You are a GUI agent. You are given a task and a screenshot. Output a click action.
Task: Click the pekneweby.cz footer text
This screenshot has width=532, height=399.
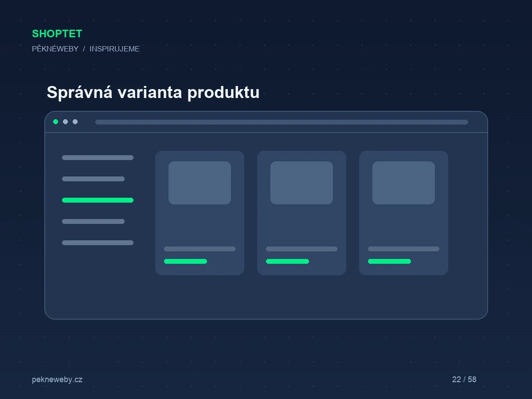pos(57,379)
